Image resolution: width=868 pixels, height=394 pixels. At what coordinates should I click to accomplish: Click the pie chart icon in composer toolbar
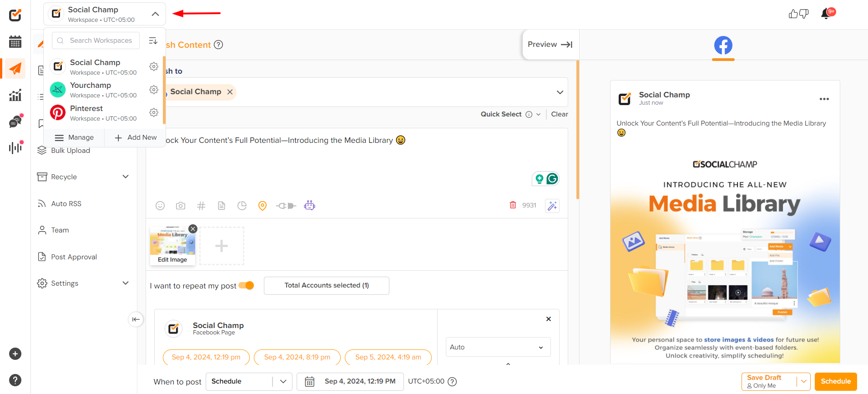[x=242, y=206]
